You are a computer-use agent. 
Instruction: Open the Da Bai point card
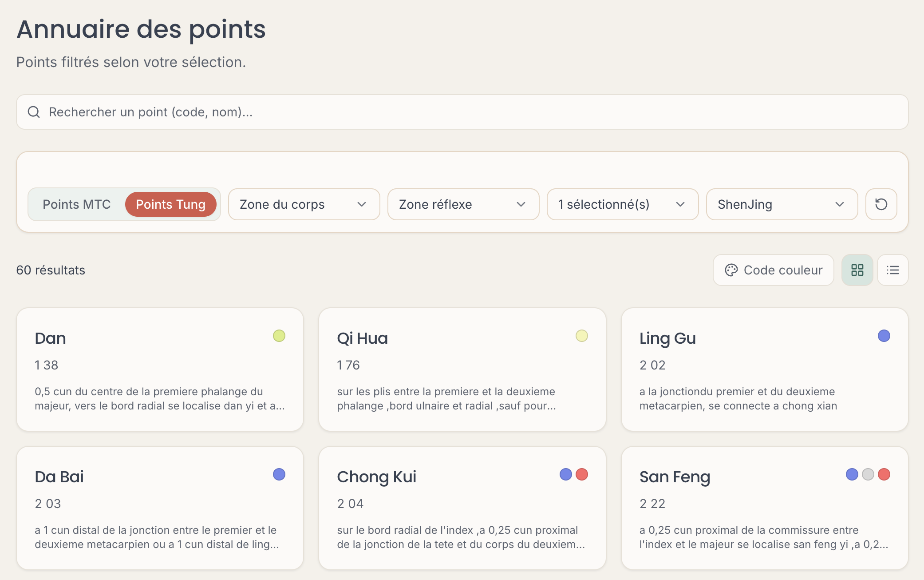click(x=160, y=508)
